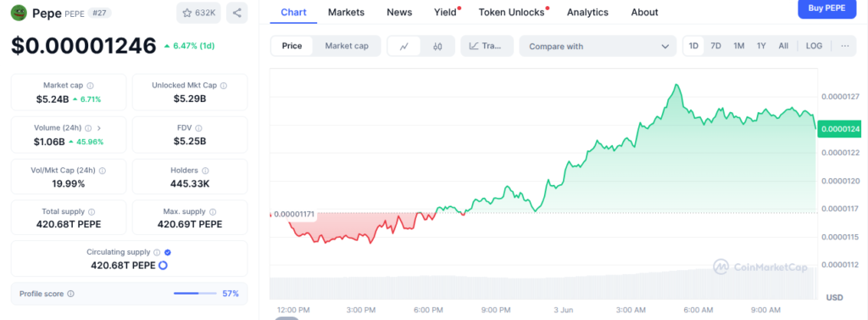Add Pepe to watchlist with star button
The image size is (868, 320).
pos(198,13)
